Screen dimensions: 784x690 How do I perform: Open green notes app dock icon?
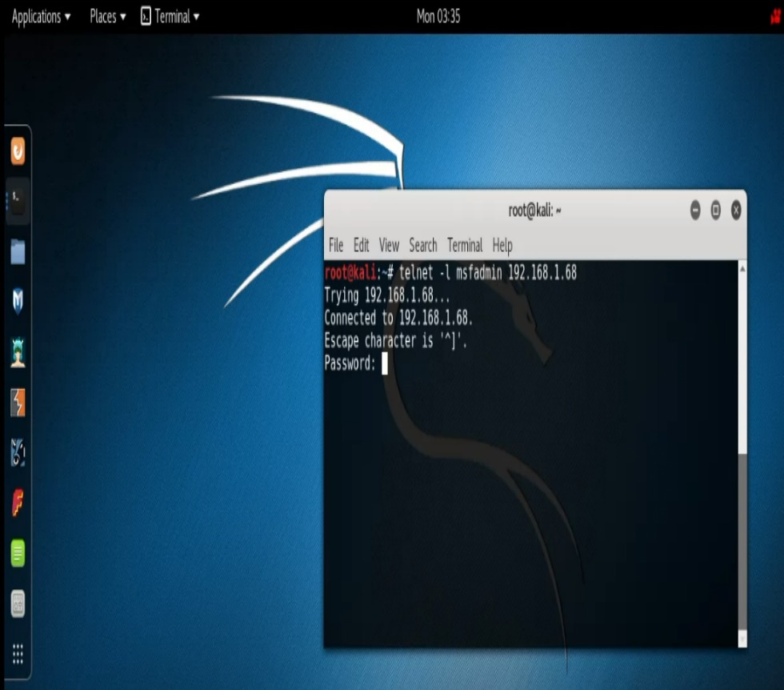click(x=18, y=553)
